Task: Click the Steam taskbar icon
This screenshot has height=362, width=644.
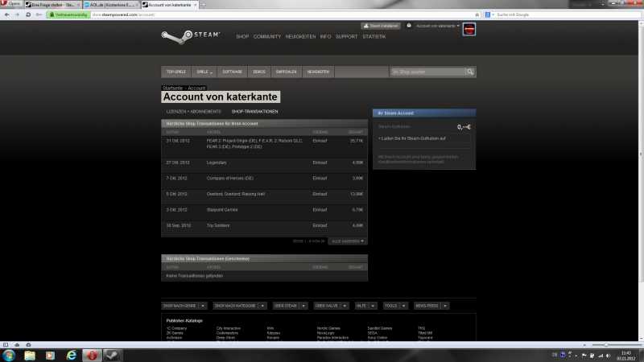Action: point(112,356)
